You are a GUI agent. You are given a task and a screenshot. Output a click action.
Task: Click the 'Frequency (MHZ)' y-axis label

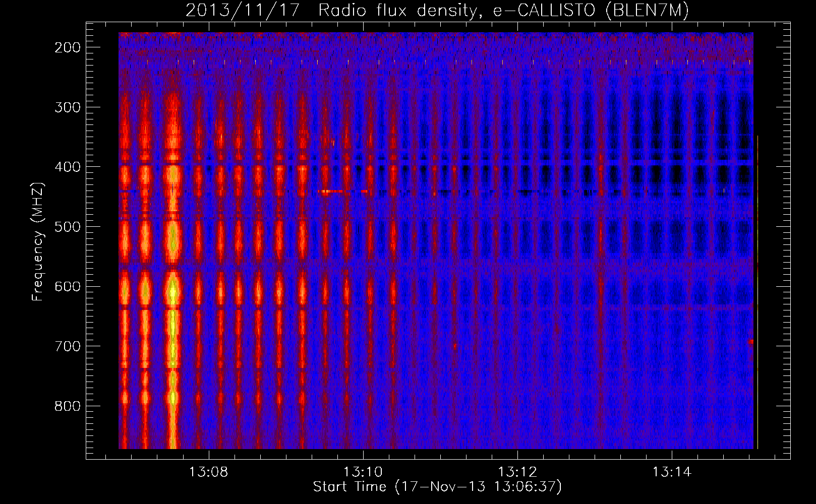point(38,241)
